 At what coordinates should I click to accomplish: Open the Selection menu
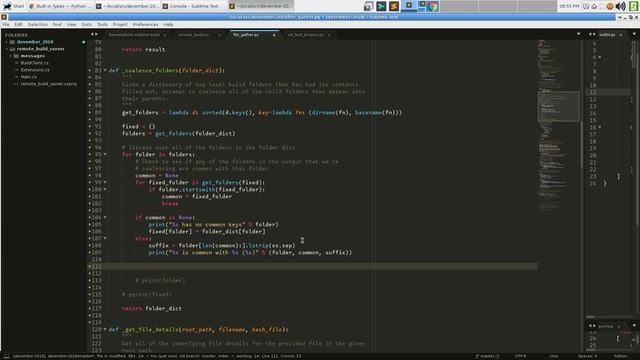point(38,24)
